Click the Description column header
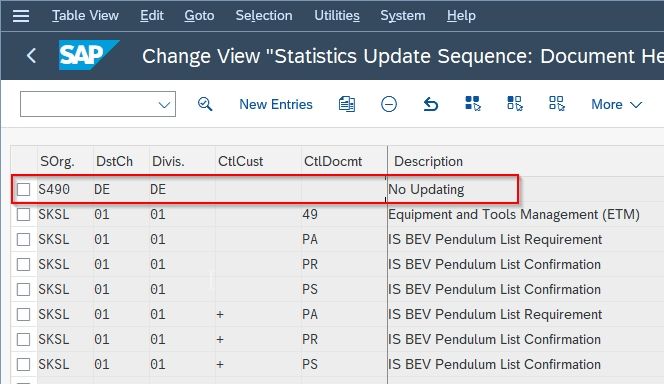Viewport: 664px width, 384px height. [x=428, y=161]
